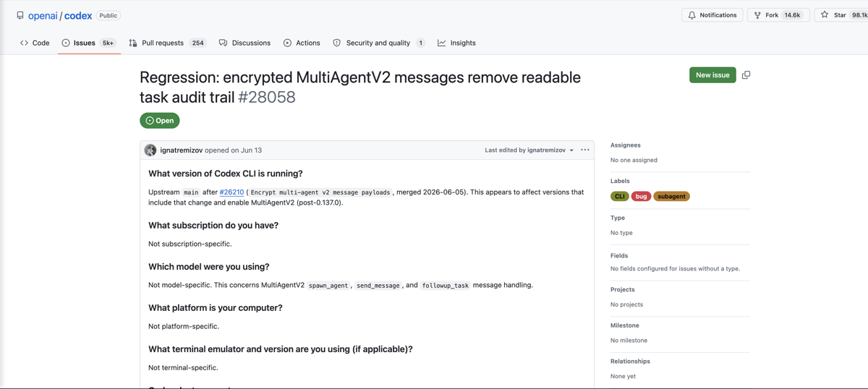868x389 pixels.
Task: Open linked pull request #26210
Action: click(231, 192)
